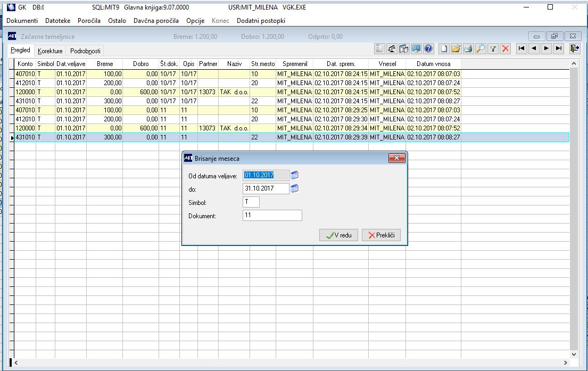This screenshot has height=371, width=588.
Task: Click the exit door icon
Action: [574, 49]
